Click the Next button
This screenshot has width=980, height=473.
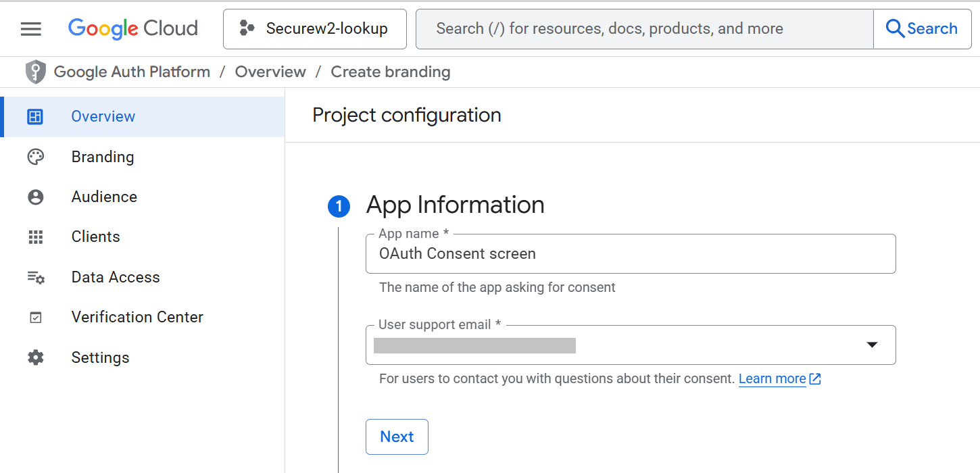pyautogui.click(x=397, y=437)
